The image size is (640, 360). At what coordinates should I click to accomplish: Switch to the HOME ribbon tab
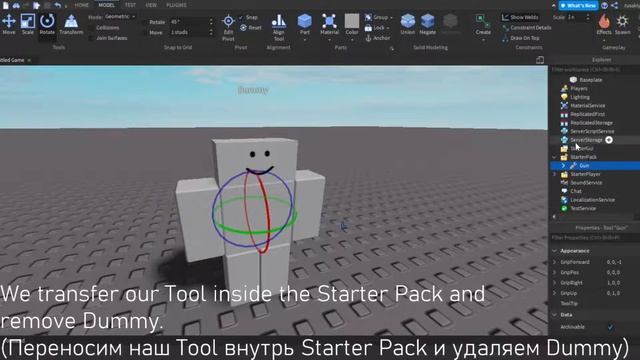coord(82,5)
